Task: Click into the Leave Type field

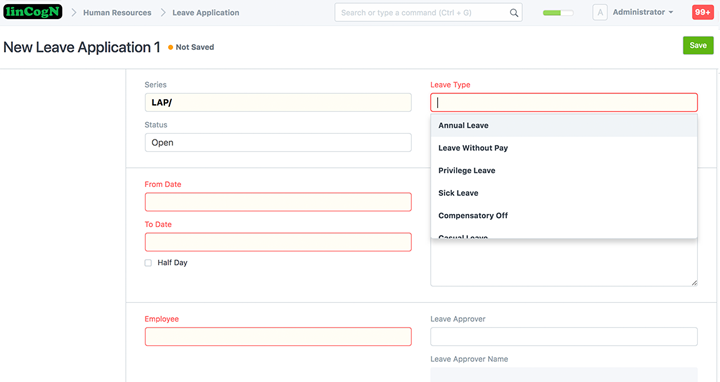Action: click(564, 102)
